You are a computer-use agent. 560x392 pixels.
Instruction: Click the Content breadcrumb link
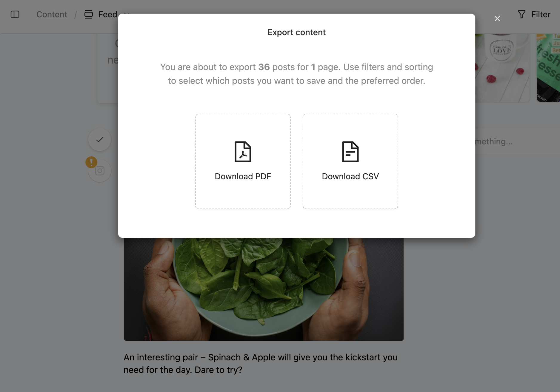pos(52,14)
